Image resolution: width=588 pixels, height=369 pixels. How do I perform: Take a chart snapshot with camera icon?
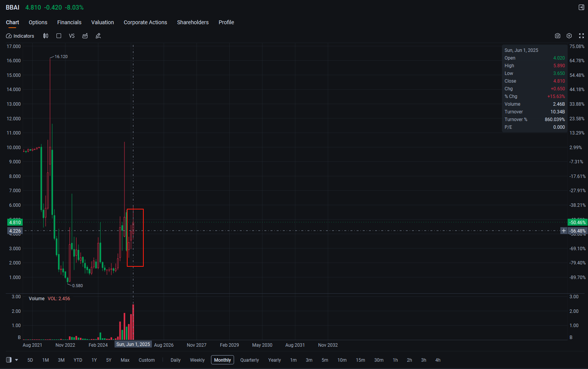(x=558, y=36)
